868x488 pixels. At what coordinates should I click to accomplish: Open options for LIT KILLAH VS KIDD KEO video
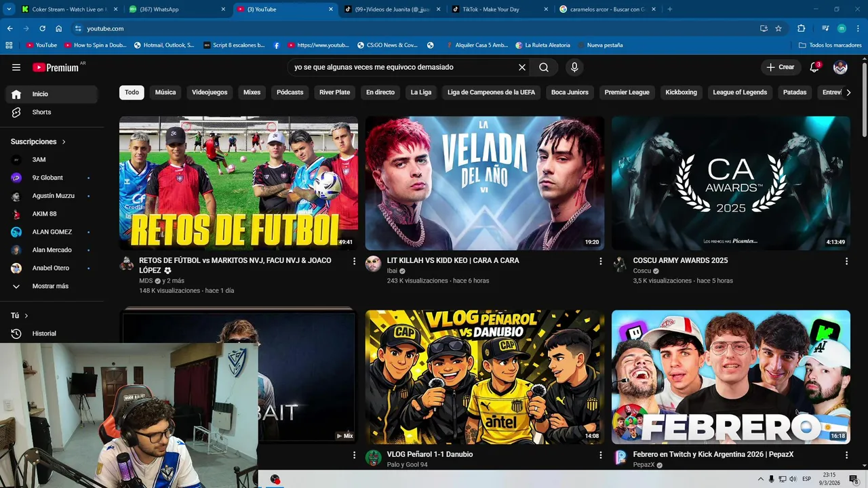tap(600, 261)
